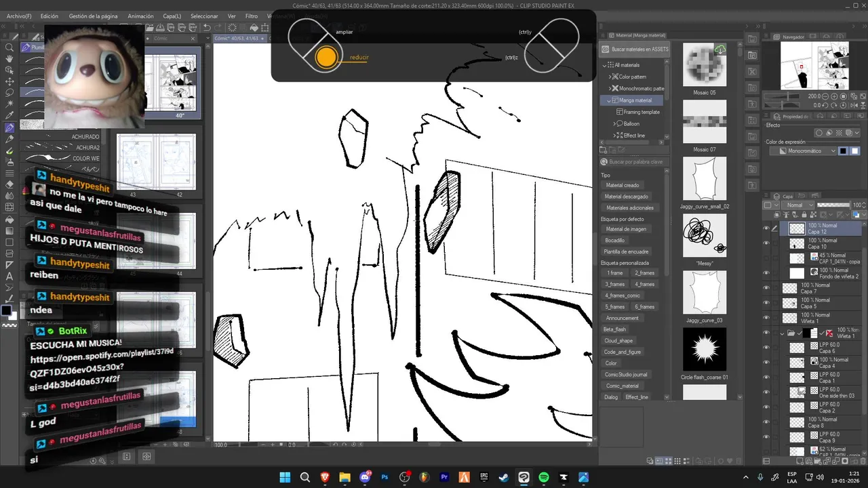Open the Animación menu

140,16
